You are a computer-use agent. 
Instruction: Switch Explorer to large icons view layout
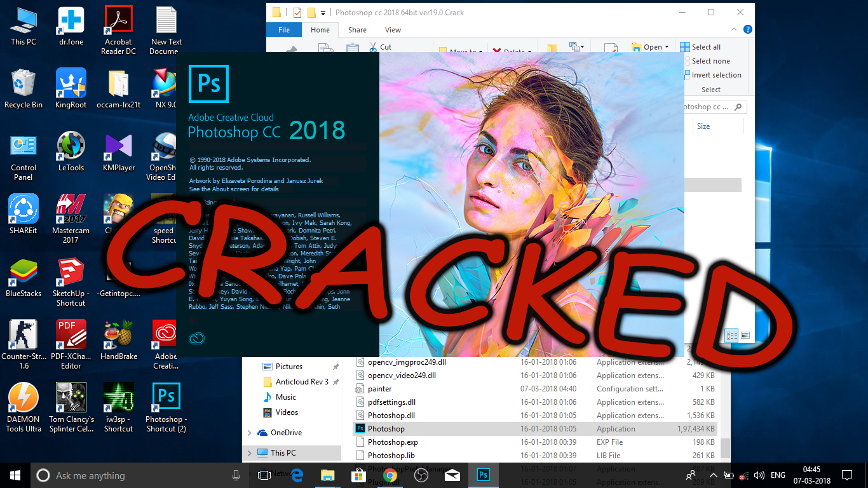[x=745, y=335]
